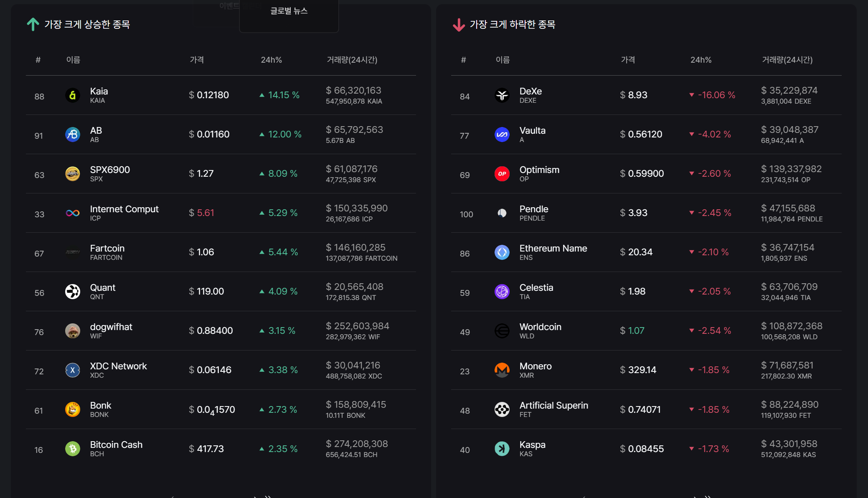Open the AB token logo
Image resolution: width=868 pixels, height=498 pixels.
(73, 135)
